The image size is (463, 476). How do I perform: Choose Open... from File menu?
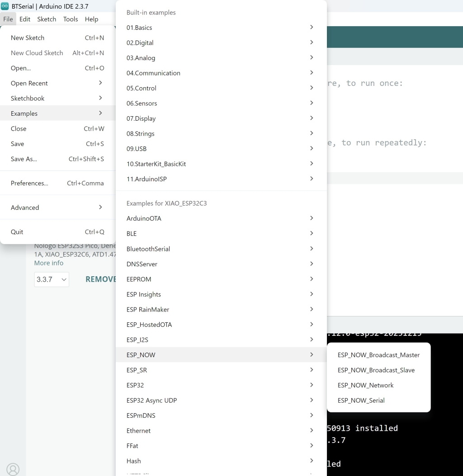click(x=58, y=68)
